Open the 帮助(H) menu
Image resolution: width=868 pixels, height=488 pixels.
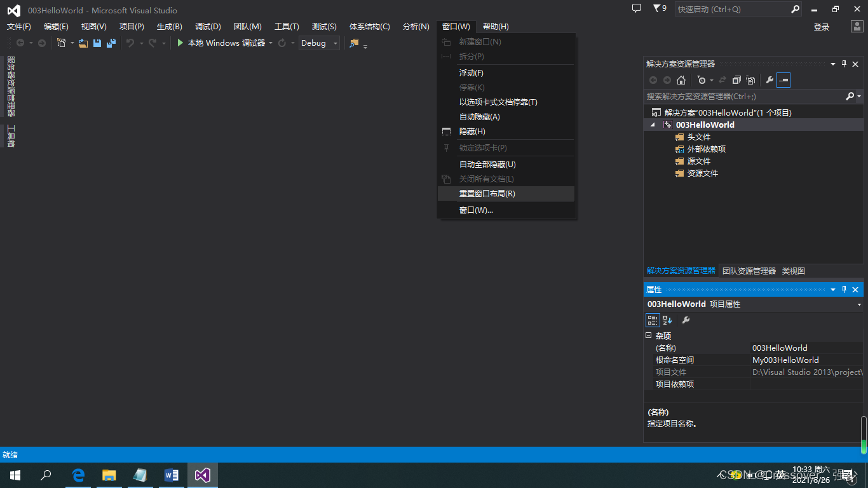coord(496,27)
